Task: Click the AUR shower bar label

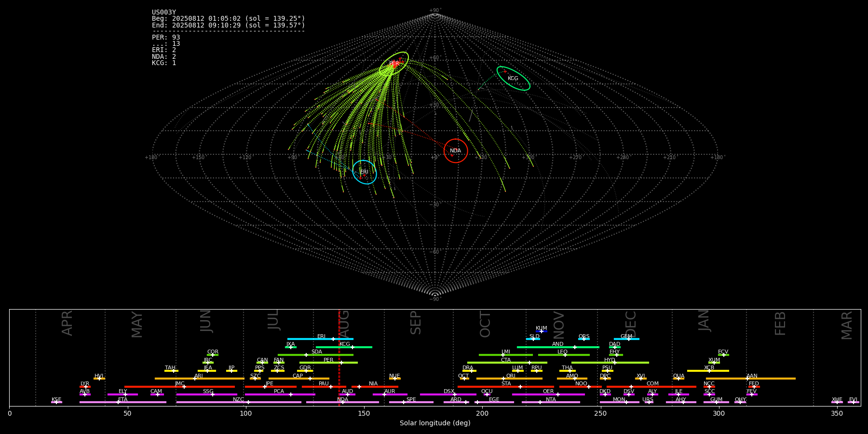Action: click(390, 392)
